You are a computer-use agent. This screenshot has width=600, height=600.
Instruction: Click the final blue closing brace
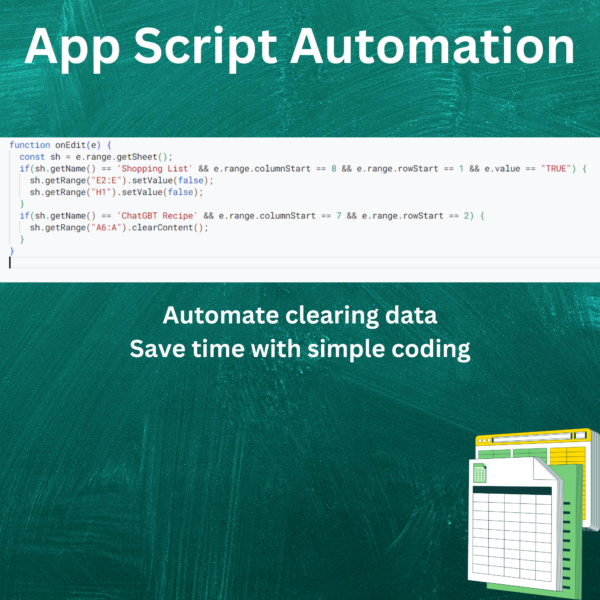tap(12, 251)
